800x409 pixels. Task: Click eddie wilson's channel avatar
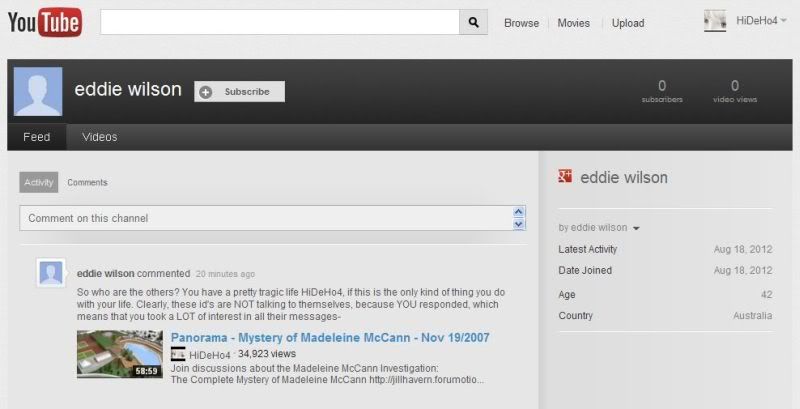(x=38, y=91)
